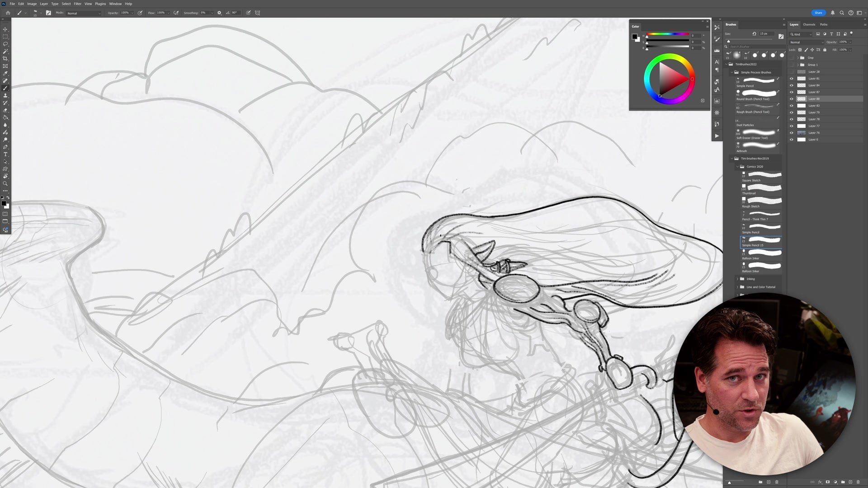Hide Layer 0 with eye icon

click(791, 140)
